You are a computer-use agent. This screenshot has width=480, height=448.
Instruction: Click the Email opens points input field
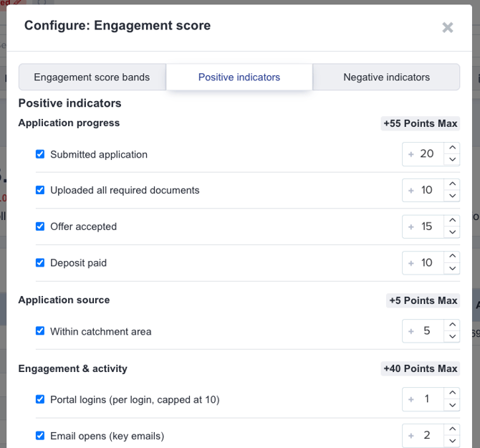click(426, 436)
